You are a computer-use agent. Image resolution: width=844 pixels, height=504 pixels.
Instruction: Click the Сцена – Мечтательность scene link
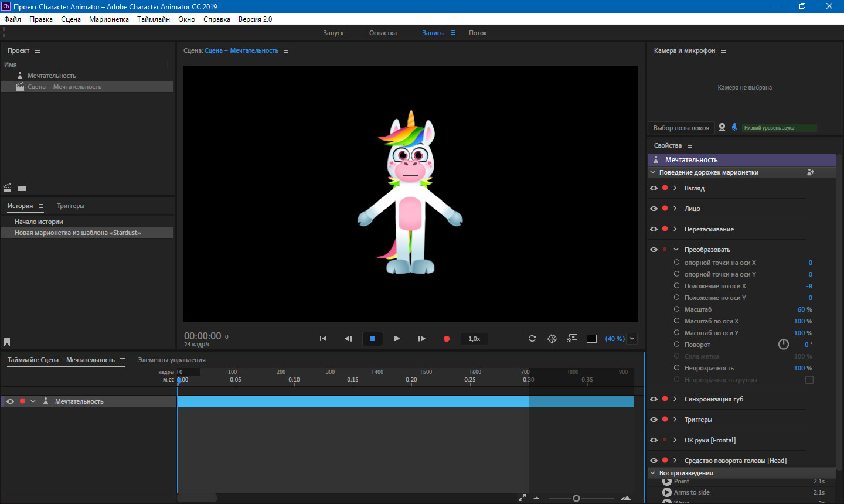tap(241, 50)
